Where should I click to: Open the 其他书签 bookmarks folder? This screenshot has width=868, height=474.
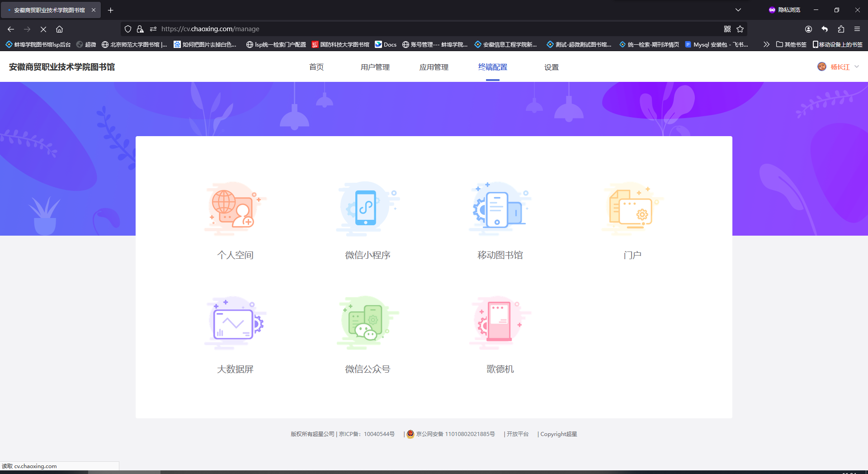(791, 44)
